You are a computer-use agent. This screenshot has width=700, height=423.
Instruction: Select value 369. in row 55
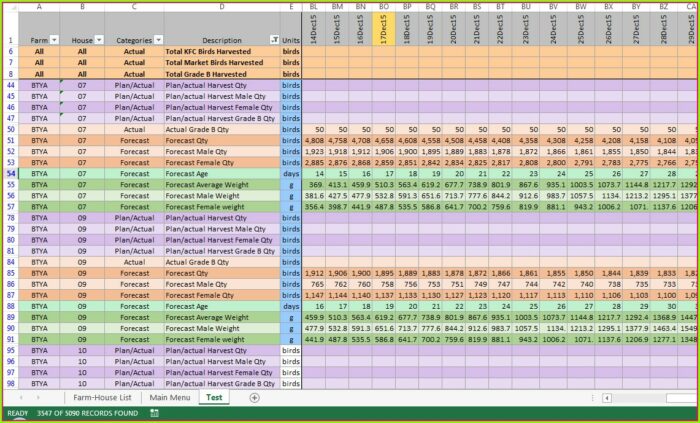[314, 185]
